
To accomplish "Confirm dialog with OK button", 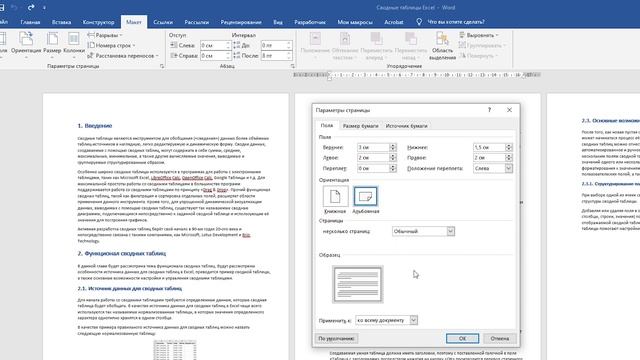I will tap(462, 338).
